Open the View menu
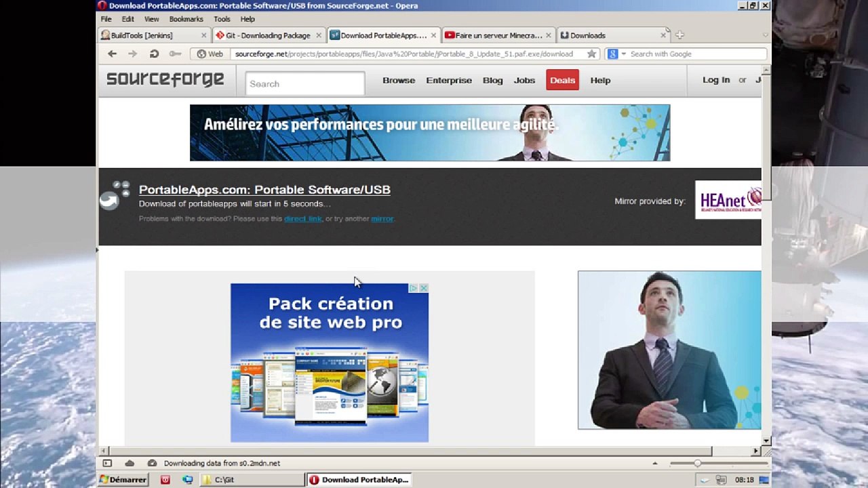The image size is (868, 488). 152,19
